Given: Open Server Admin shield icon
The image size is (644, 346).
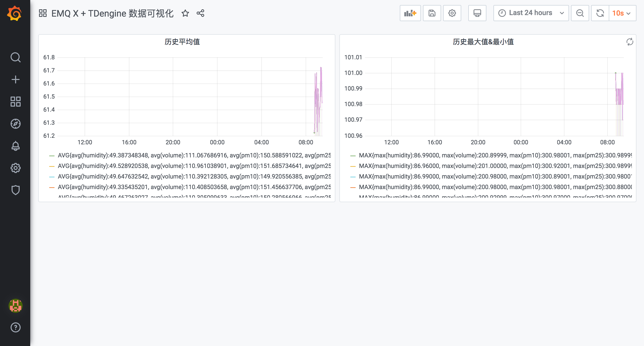Looking at the screenshot, I should 15,190.
